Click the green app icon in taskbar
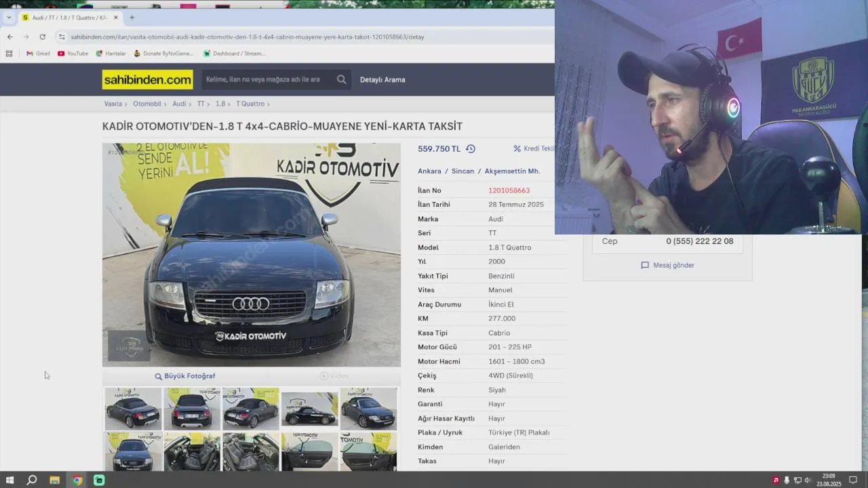This screenshot has height=488, width=868. (x=99, y=480)
